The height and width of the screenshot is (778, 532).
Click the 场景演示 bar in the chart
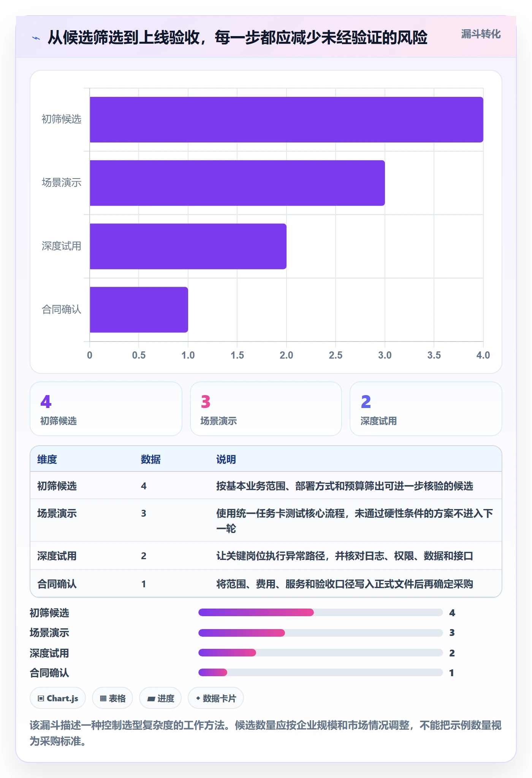tap(237, 183)
